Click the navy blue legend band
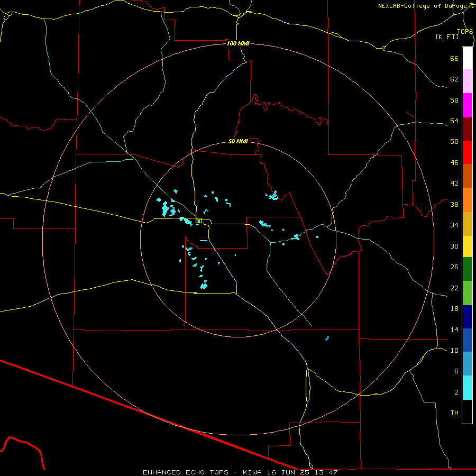Viewport: 476px width, 476px height. pos(467,317)
